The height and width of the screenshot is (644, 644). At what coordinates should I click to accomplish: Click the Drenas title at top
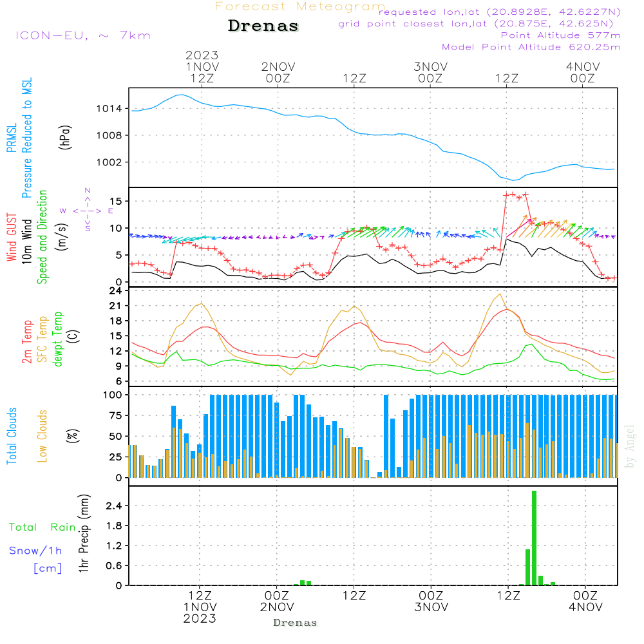point(263,26)
